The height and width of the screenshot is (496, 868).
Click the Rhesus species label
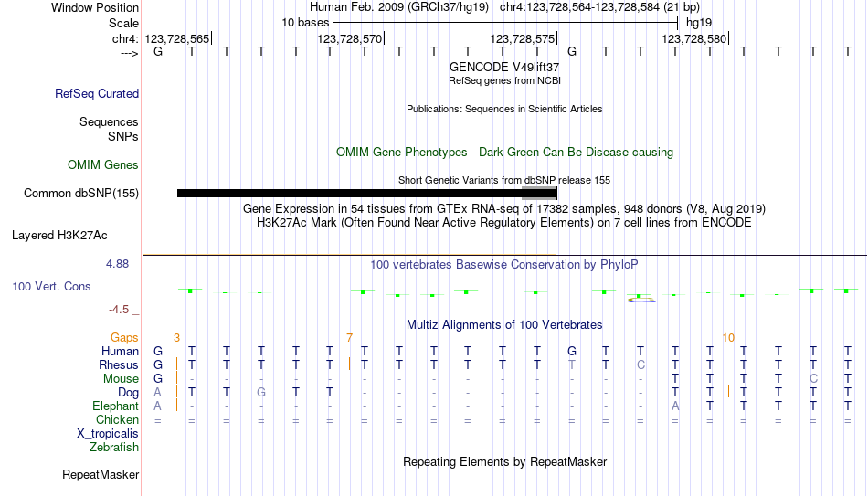point(119,365)
